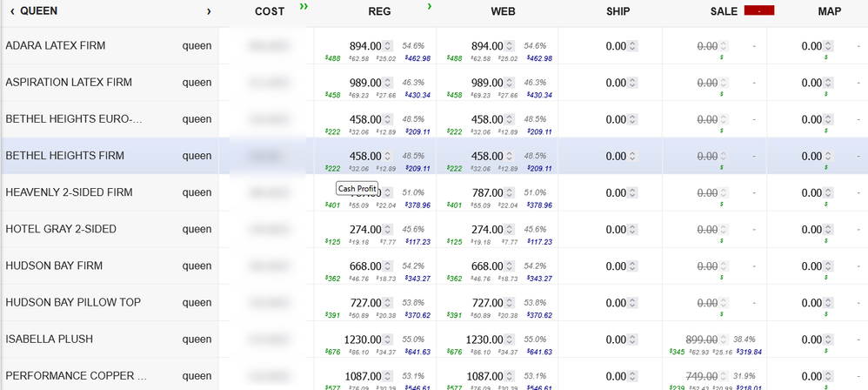Click the SHIP column header
This screenshot has width=868, height=390.
pos(618,11)
